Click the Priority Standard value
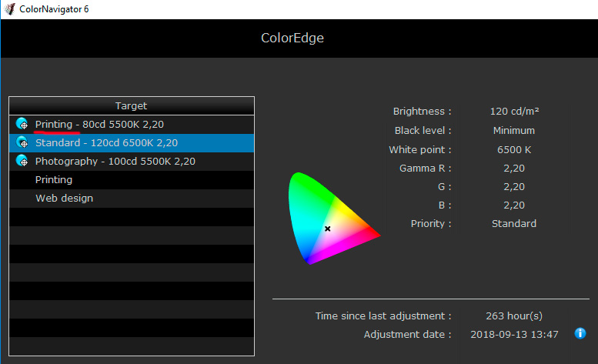The height and width of the screenshot is (364, 598). (x=514, y=224)
